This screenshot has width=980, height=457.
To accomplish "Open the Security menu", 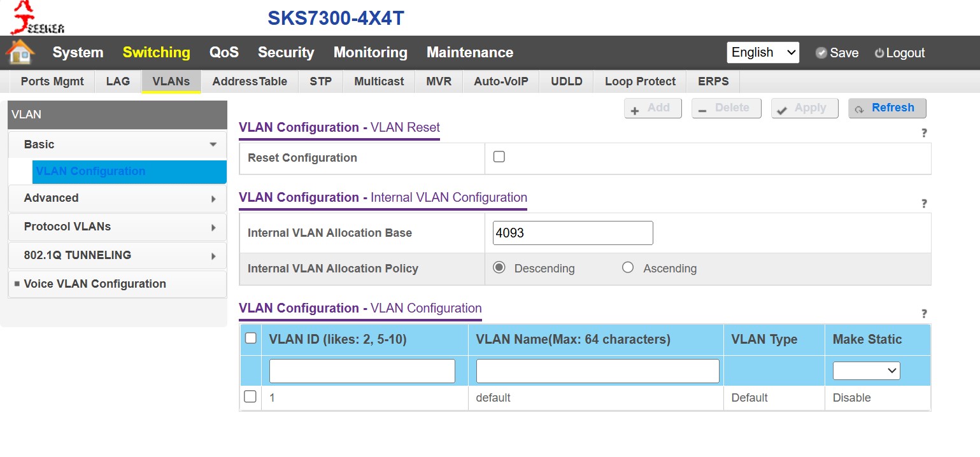I will [286, 53].
